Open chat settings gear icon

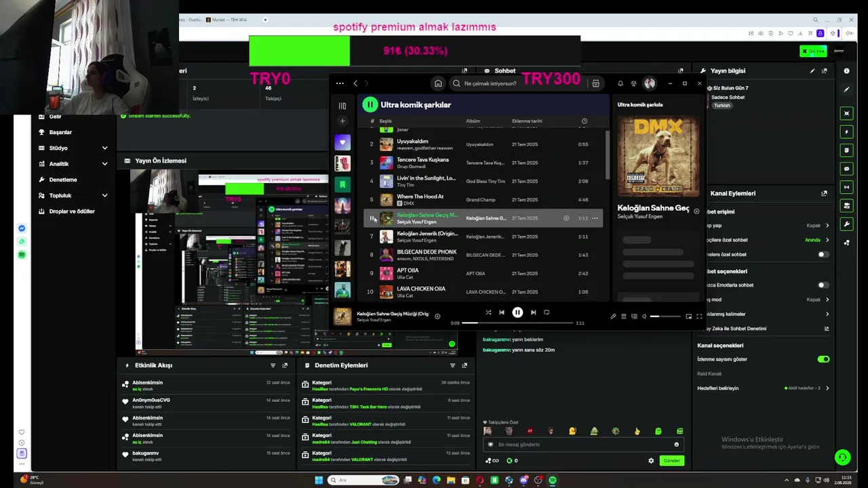[x=651, y=461]
